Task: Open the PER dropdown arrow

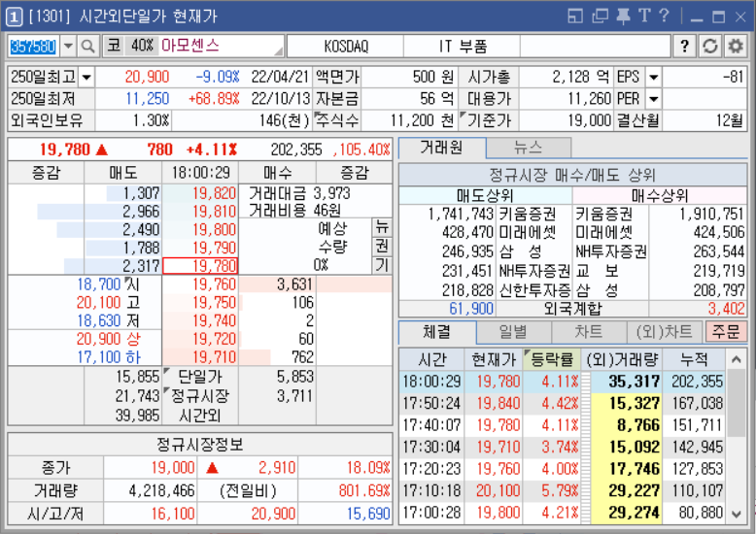Action: [x=654, y=99]
